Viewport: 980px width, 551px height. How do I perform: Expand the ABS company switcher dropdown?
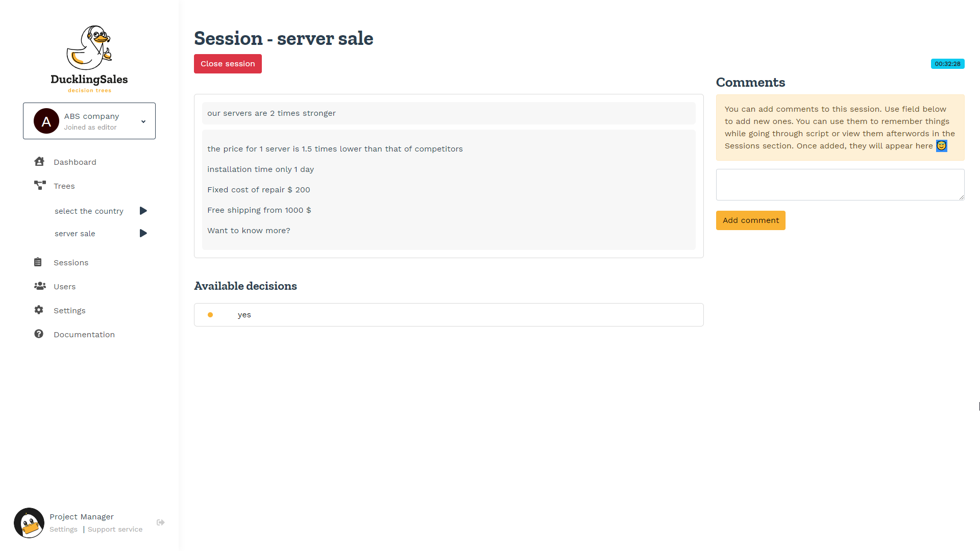pos(143,121)
